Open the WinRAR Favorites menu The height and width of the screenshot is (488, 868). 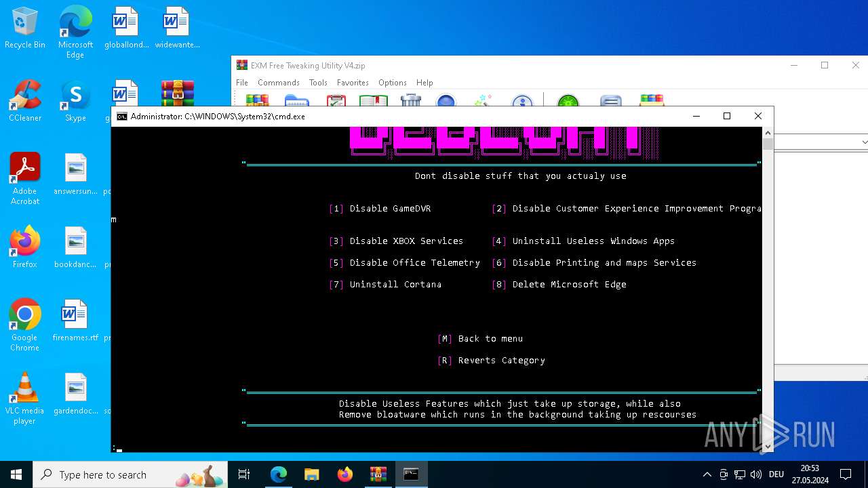(x=353, y=83)
